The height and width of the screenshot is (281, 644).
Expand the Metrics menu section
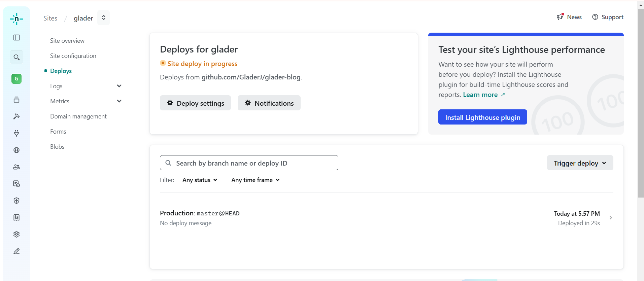click(x=119, y=101)
